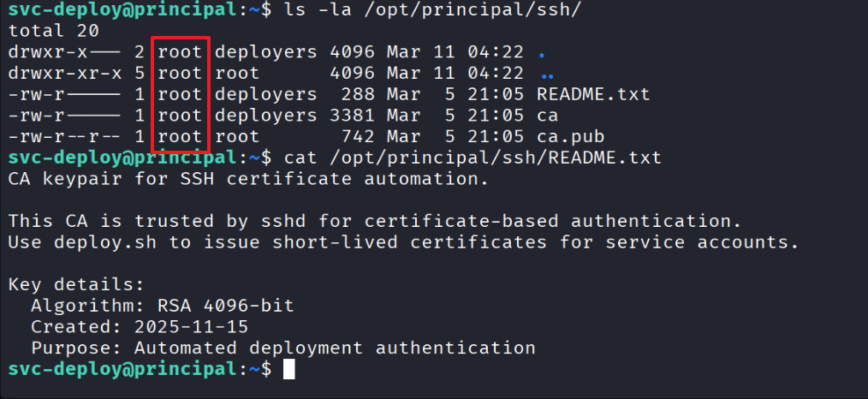
Task: Click the 3381 file size value
Action: tap(352, 115)
